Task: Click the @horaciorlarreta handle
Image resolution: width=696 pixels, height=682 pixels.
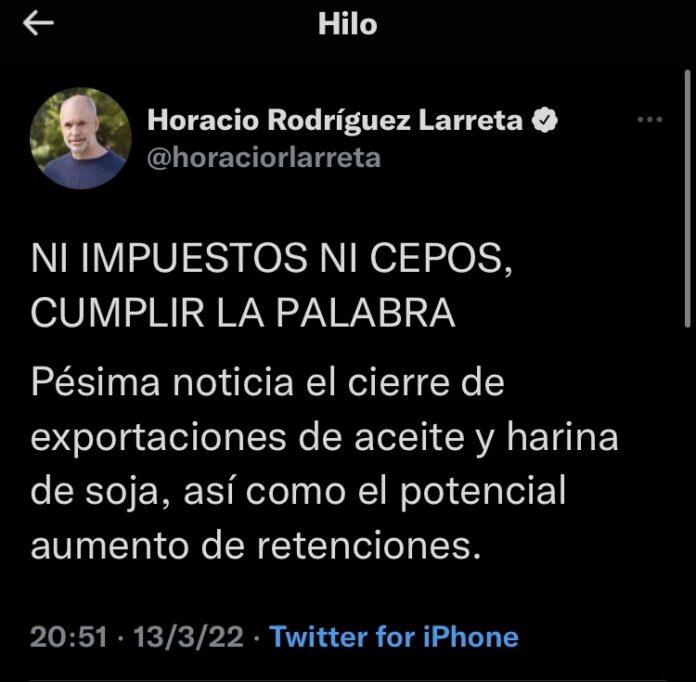Action: pos(264,158)
